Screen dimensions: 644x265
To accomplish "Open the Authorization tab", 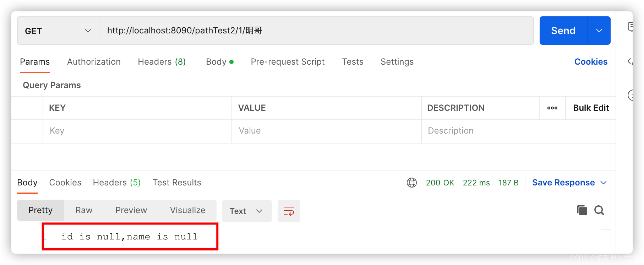I will (x=94, y=62).
